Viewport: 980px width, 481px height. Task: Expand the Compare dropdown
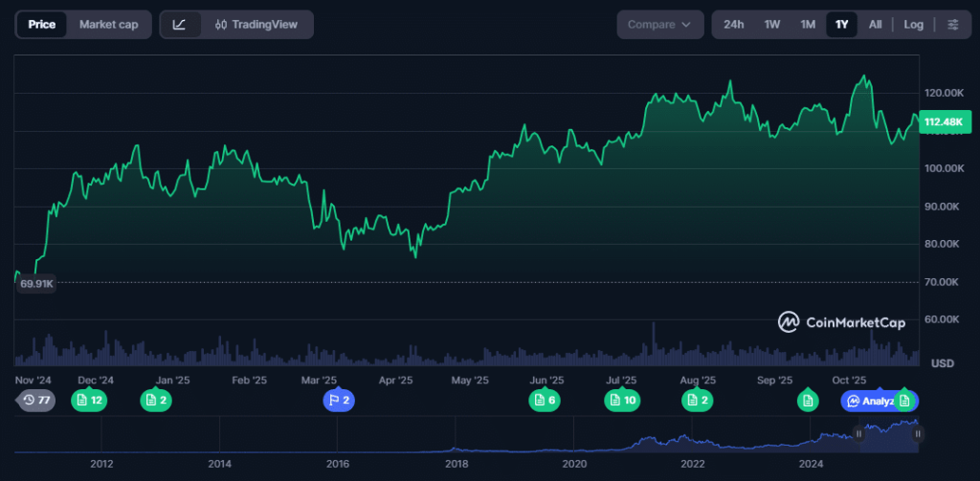coord(660,24)
